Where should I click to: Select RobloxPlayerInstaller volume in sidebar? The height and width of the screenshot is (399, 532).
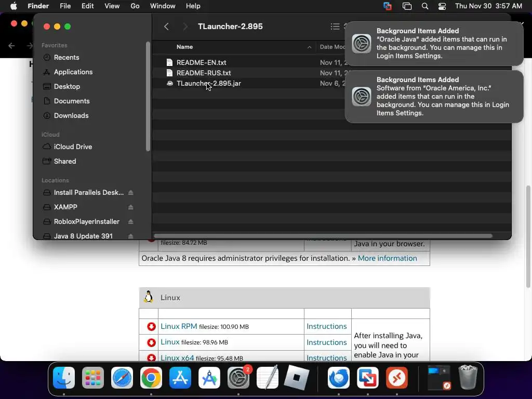tap(87, 222)
